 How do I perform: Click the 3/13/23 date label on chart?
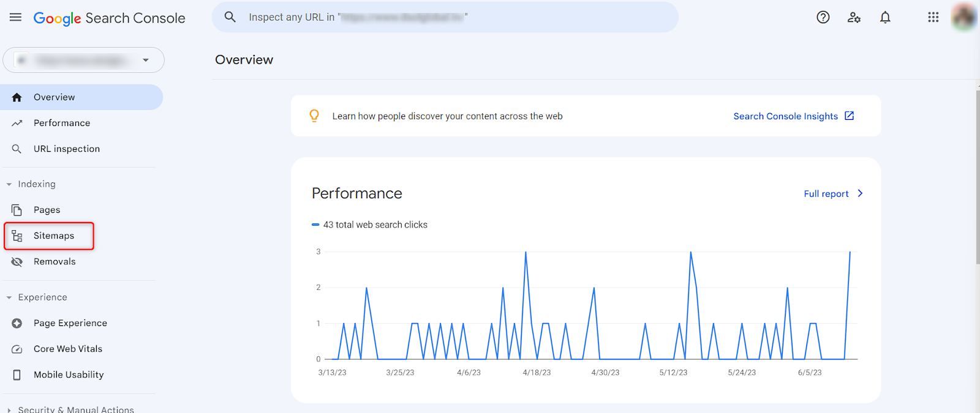coord(332,373)
